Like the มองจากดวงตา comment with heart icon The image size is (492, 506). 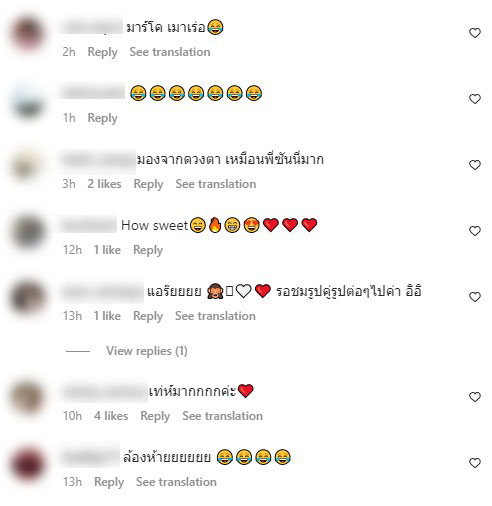point(475,165)
